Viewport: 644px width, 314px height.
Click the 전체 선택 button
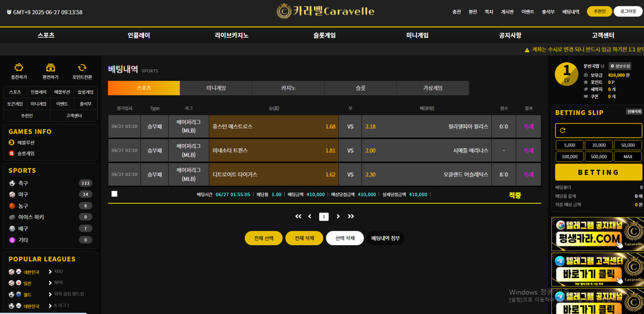click(x=264, y=238)
